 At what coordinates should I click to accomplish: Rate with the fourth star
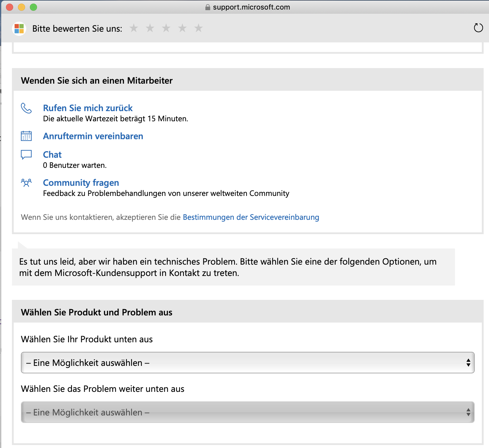point(182,28)
